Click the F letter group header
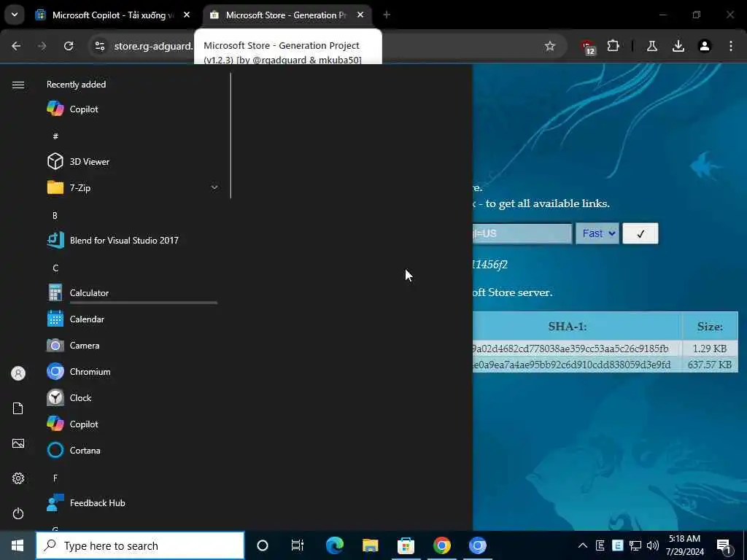The height and width of the screenshot is (560, 747). pos(55,478)
